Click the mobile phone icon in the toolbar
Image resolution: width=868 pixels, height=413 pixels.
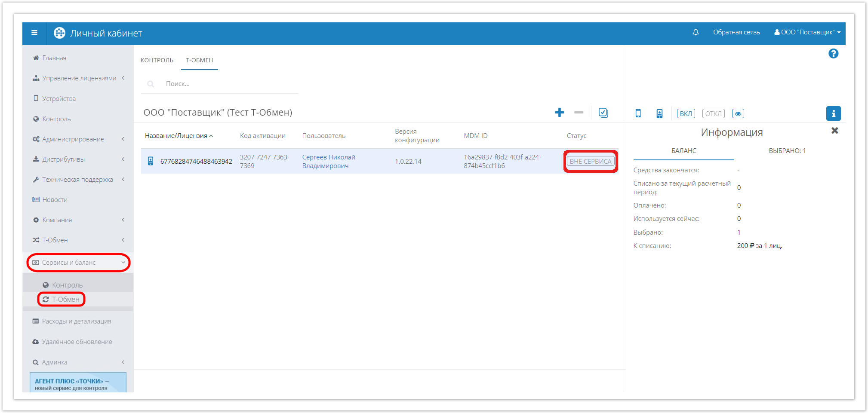pos(638,113)
